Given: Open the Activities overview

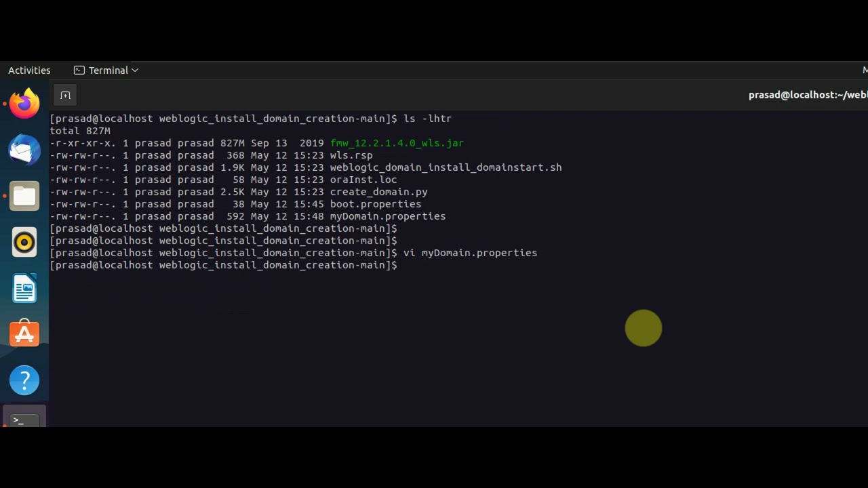Looking at the screenshot, I should (29, 70).
